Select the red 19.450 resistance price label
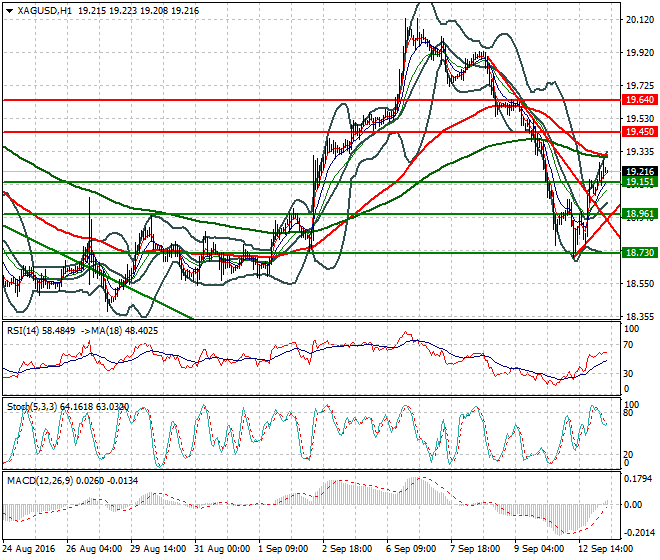Screen dimensions: 660x560 click(640, 132)
